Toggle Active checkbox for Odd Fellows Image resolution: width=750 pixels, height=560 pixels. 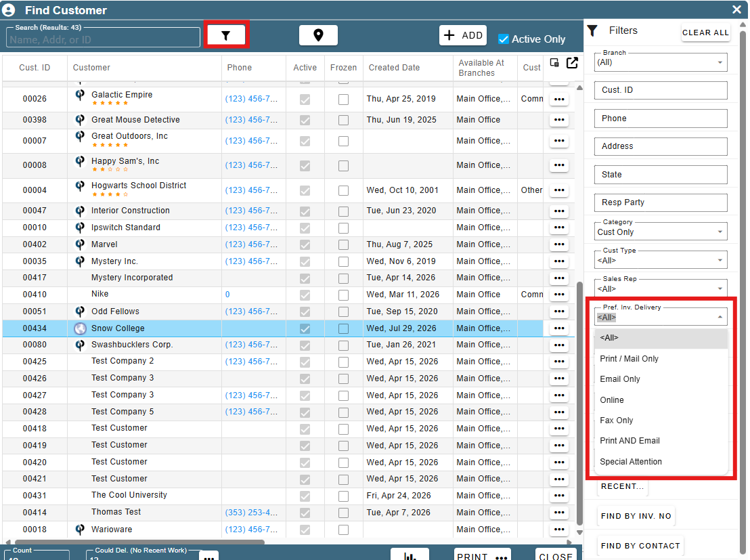(305, 311)
